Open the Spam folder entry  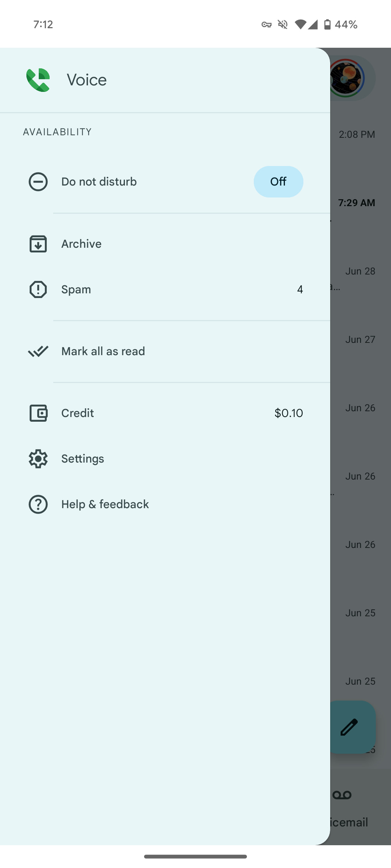pyautogui.click(x=165, y=289)
